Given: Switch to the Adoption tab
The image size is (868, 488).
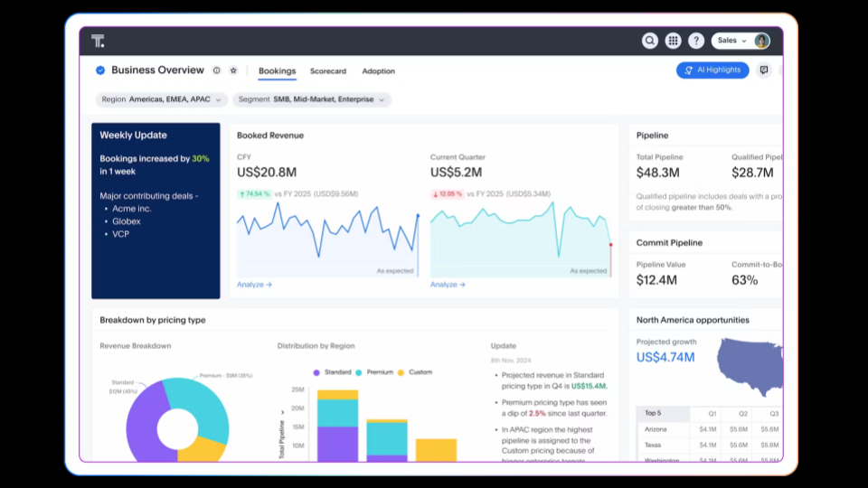Looking at the screenshot, I should click(378, 71).
